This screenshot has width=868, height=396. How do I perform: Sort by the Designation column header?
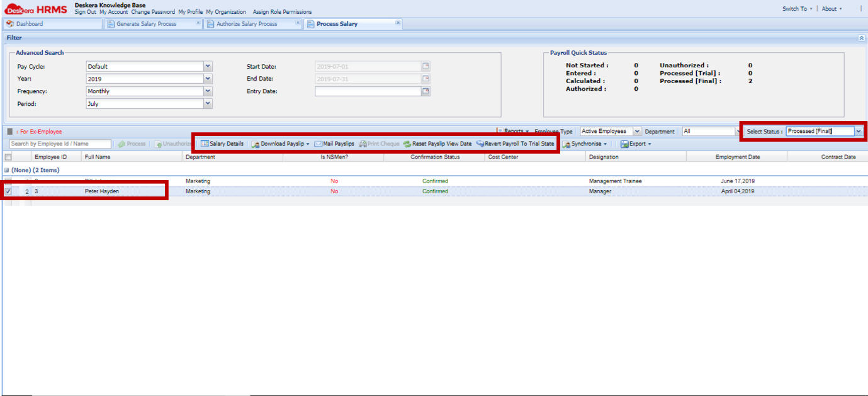(636, 157)
